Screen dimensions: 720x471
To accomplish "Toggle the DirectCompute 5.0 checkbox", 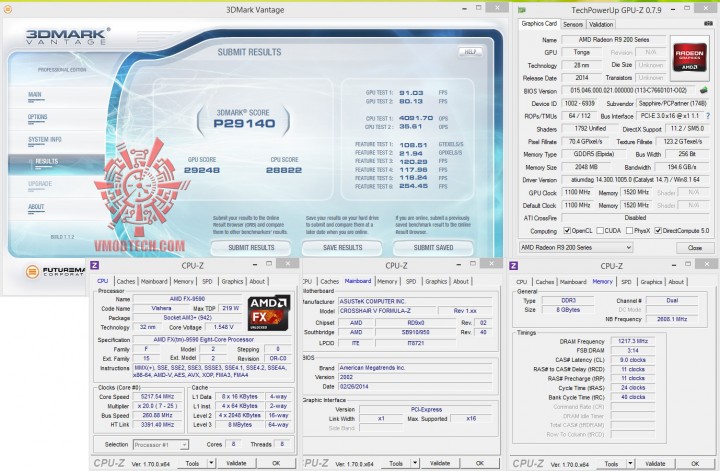I will pos(658,231).
